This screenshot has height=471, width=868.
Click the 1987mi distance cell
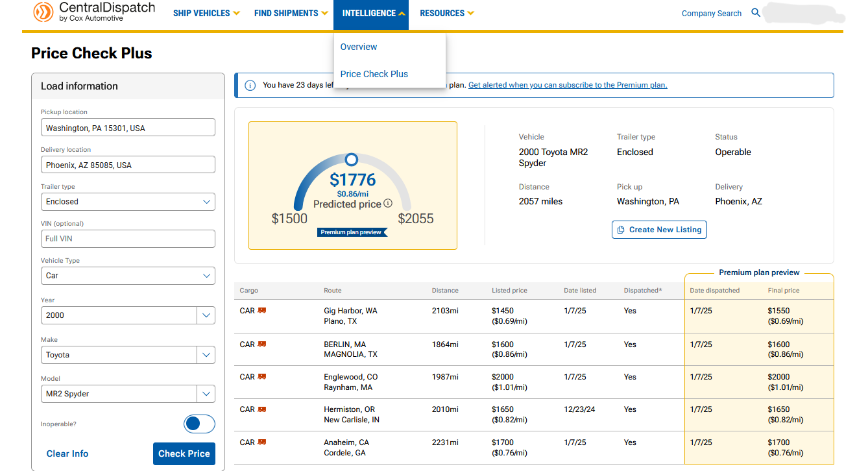(x=445, y=377)
